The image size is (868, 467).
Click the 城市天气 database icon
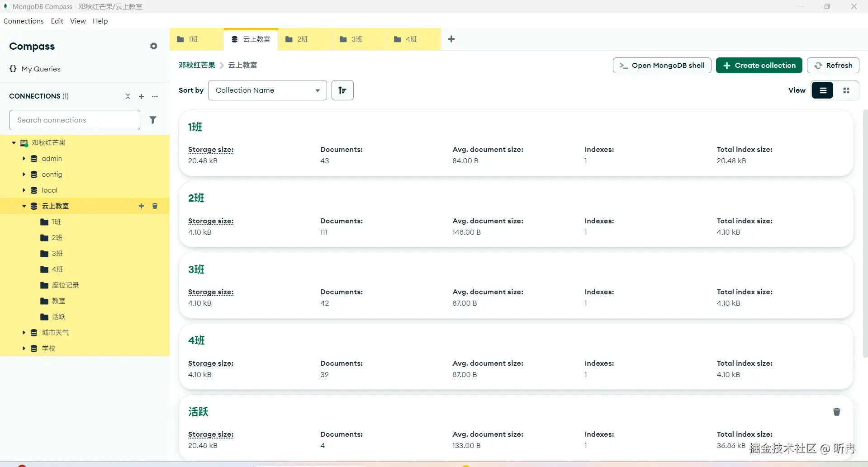(34, 333)
